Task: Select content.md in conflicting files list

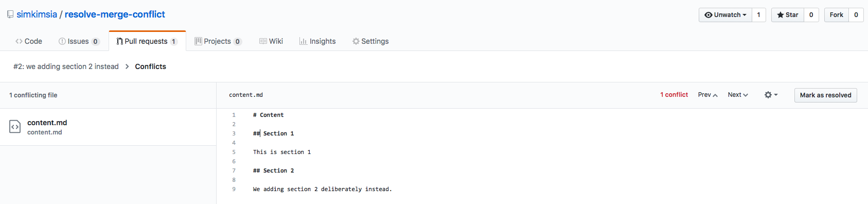Action: 108,127
